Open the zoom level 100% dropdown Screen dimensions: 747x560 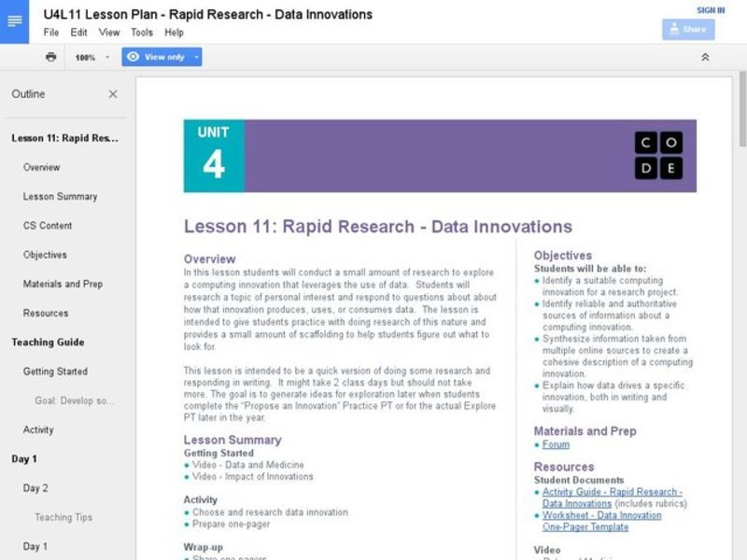coord(84,57)
